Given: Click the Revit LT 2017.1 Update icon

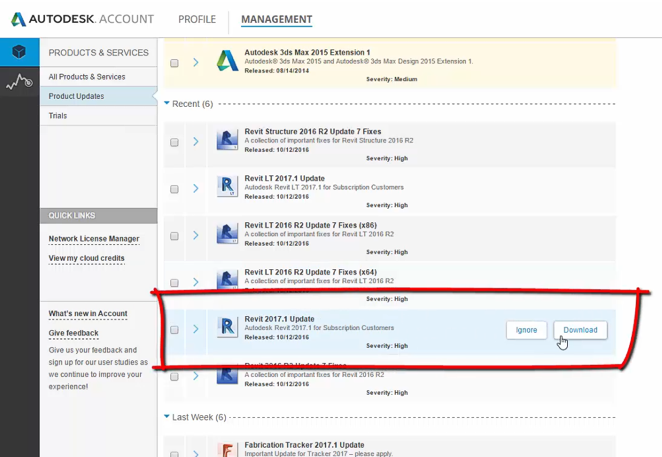Looking at the screenshot, I should point(227,186).
